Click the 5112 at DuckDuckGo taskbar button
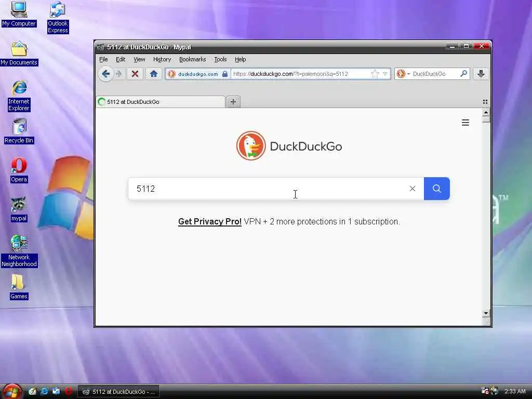The height and width of the screenshot is (399, 532). click(118, 392)
